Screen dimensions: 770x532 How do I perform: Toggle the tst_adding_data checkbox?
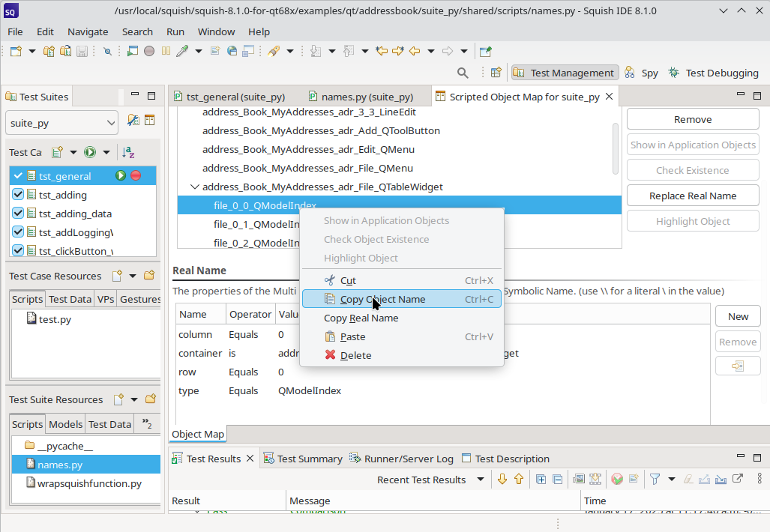[19, 214]
